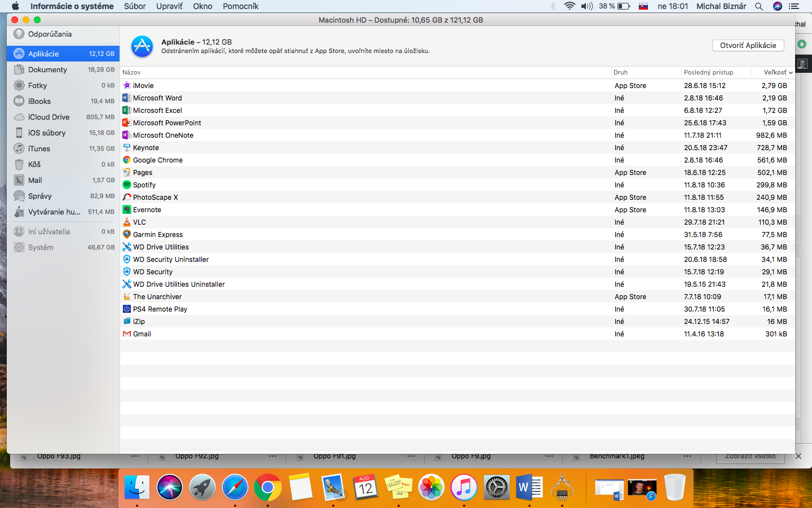Screen dimensions: 812x508
Task: Select the iBooks sidebar icon
Action: point(19,101)
